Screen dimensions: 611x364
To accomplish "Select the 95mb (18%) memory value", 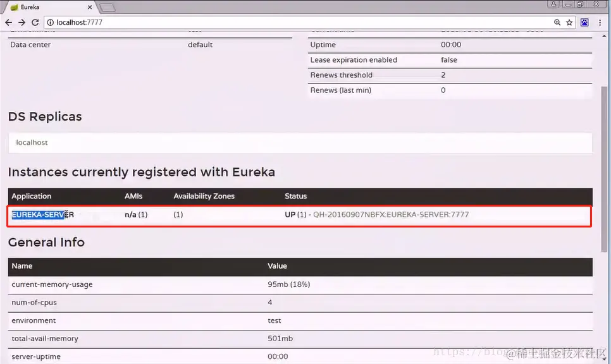I will point(289,284).
